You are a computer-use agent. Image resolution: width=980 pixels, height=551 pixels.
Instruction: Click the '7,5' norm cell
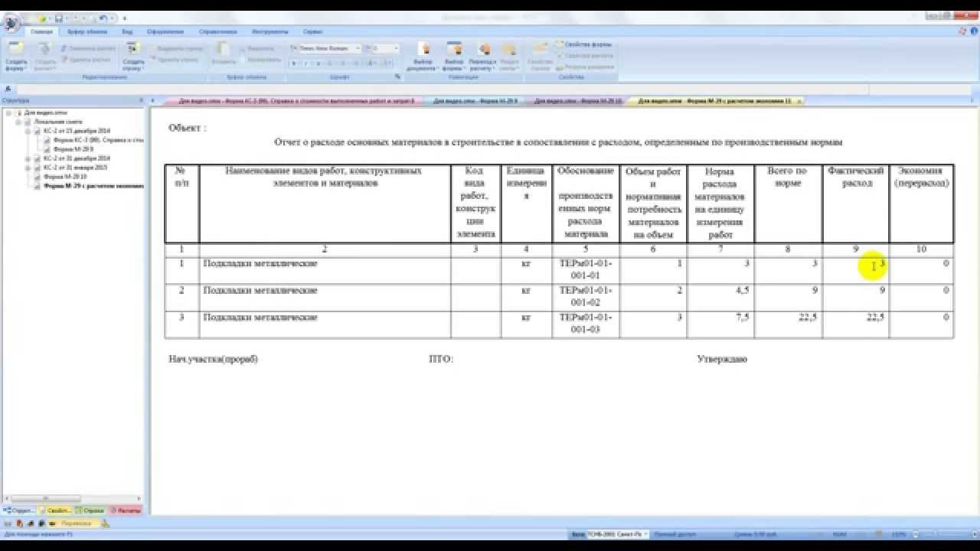point(720,323)
